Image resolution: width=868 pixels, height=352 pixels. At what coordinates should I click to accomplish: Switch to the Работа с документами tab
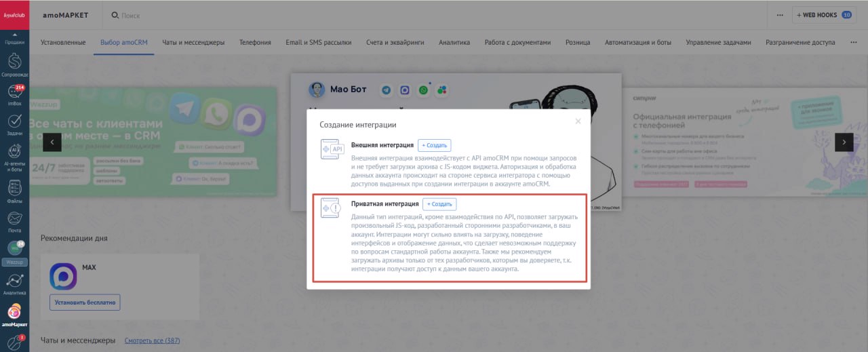tap(518, 42)
